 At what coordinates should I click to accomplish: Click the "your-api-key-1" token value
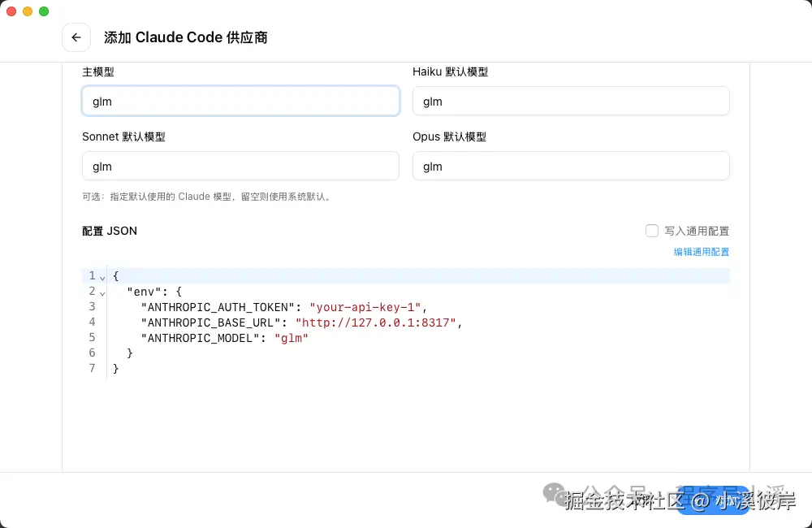pyautogui.click(x=365, y=307)
